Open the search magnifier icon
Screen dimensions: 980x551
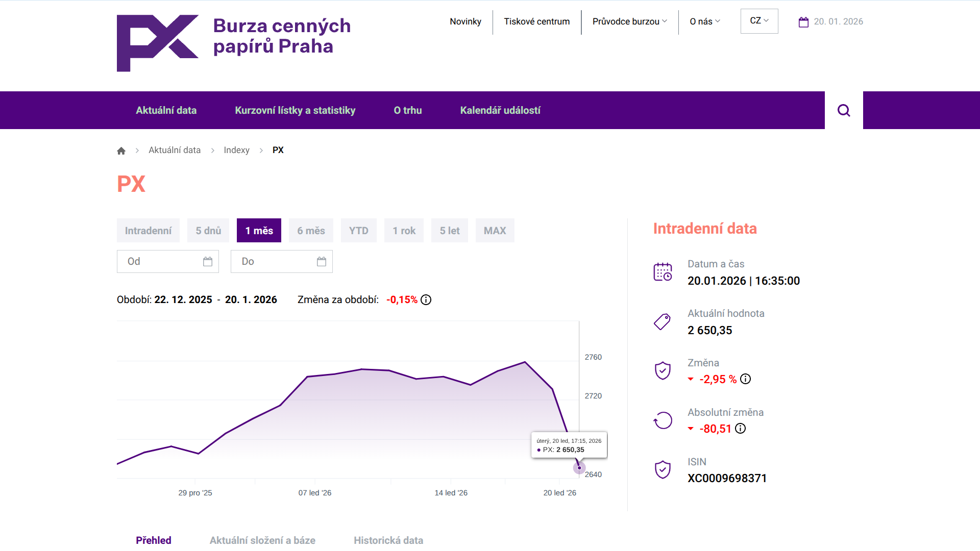point(844,110)
